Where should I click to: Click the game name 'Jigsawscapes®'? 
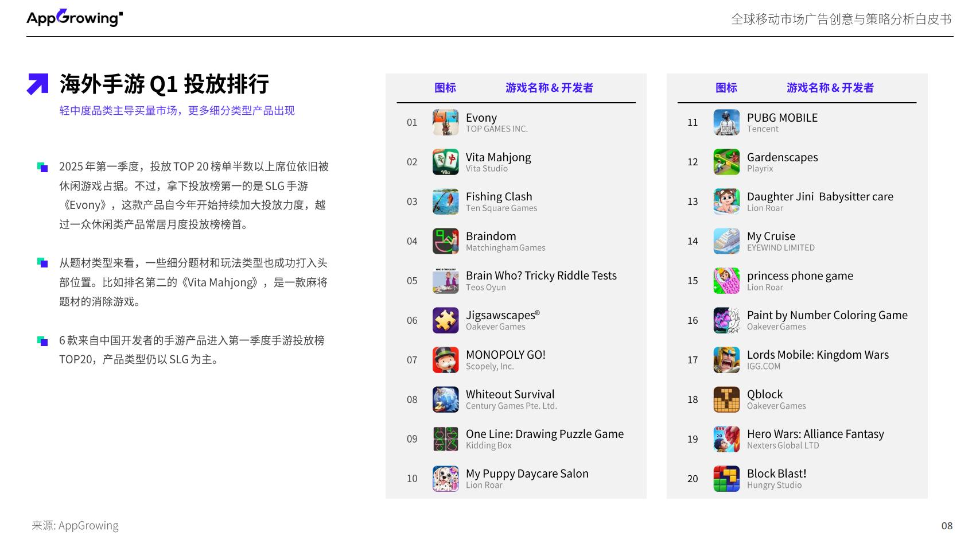(x=503, y=316)
